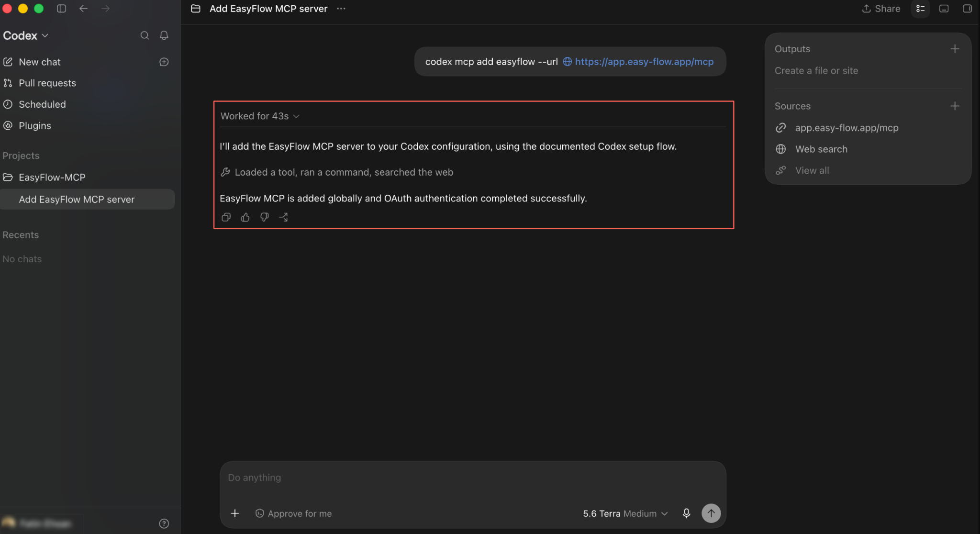980x534 pixels.
Task: Expand the Worked for 43s details
Action: click(260, 116)
